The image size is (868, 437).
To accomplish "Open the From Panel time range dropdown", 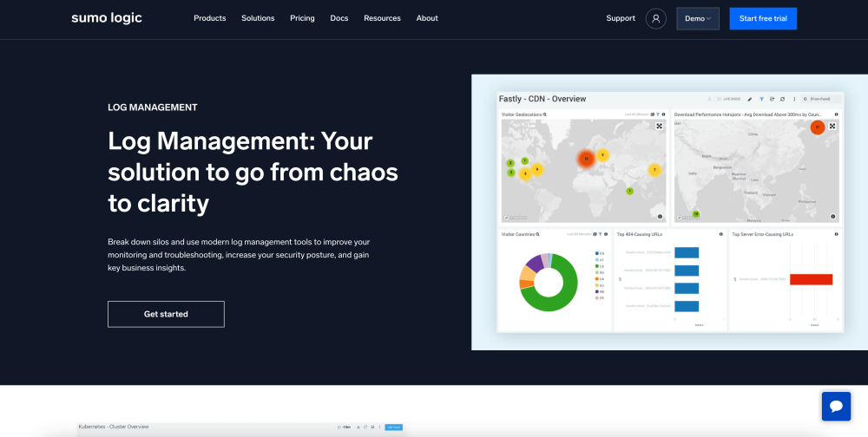I will coord(819,99).
